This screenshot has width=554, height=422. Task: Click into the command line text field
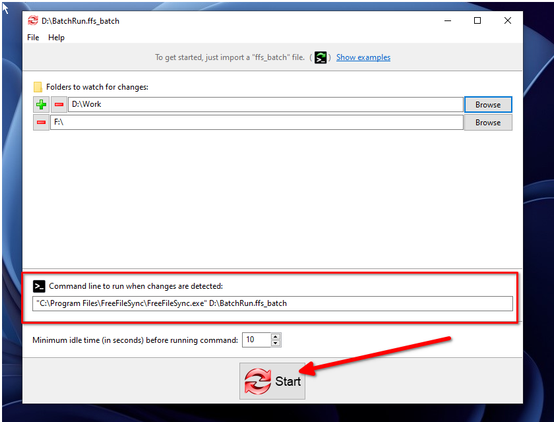(x=272, y=304)
